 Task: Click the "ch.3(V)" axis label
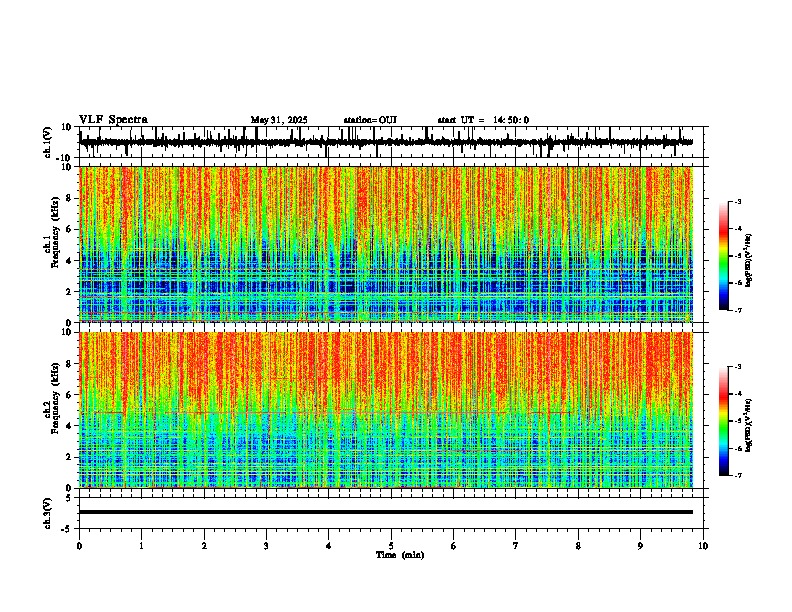tap(48, 513)
